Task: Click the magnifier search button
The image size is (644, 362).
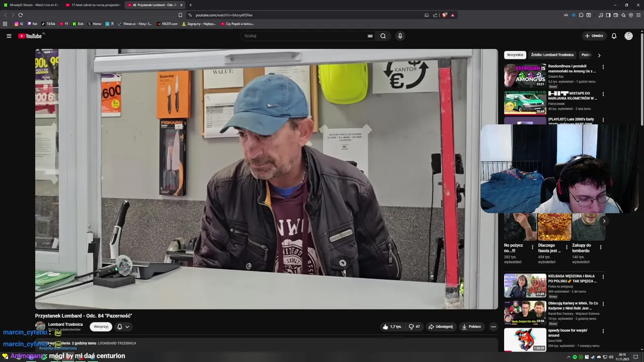Action: tap(383, 36)
